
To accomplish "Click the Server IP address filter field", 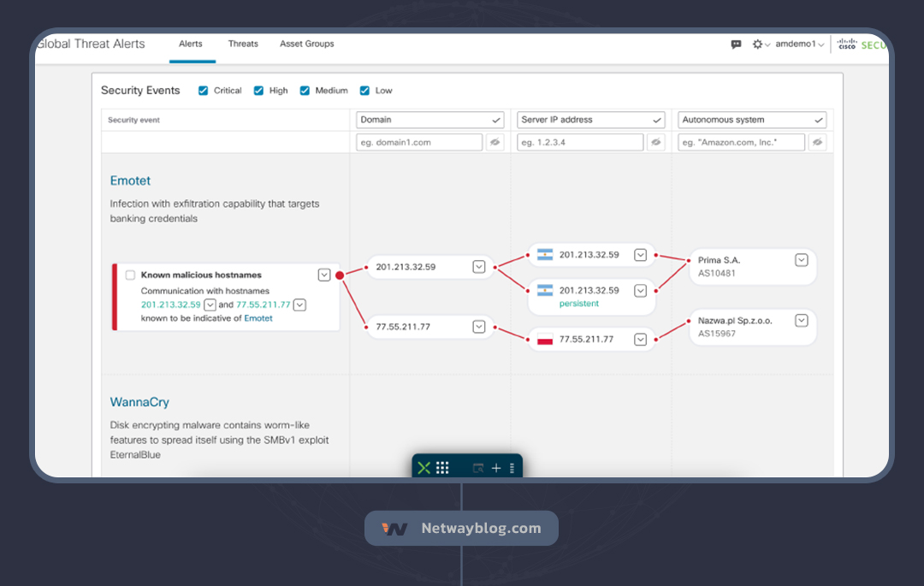I will pos(580,142).
